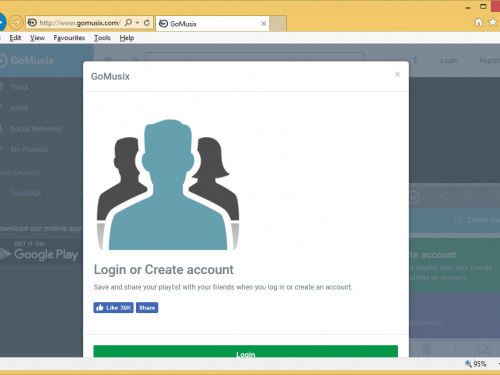Maximize the browser window
Viewport: 500px width, 375px height.
(483, 6)
